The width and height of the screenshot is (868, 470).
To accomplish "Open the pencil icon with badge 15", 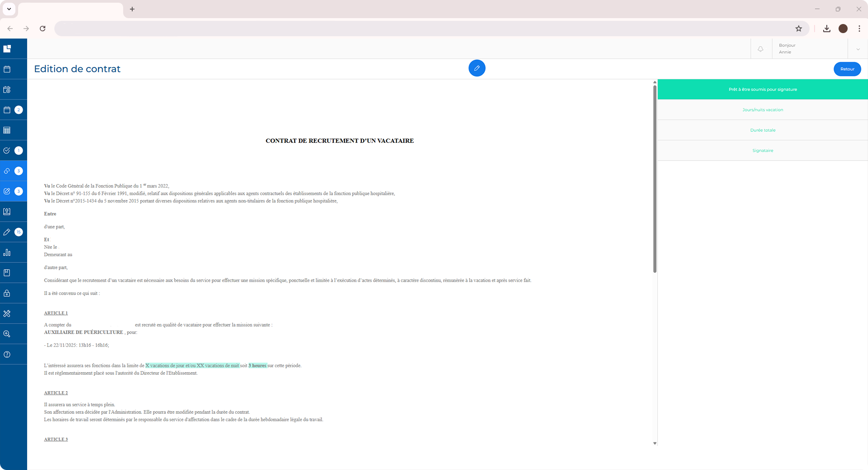I will point(7,232).
